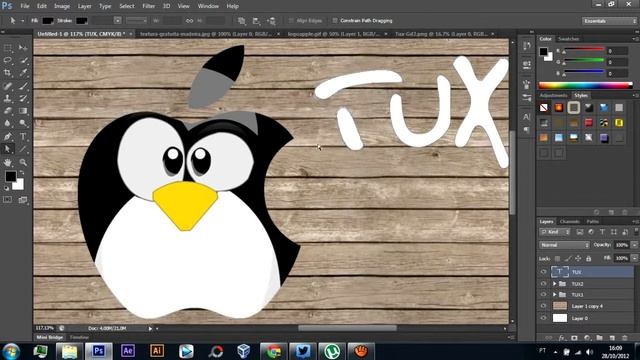Select the Eraser tool

coord(8,111)
